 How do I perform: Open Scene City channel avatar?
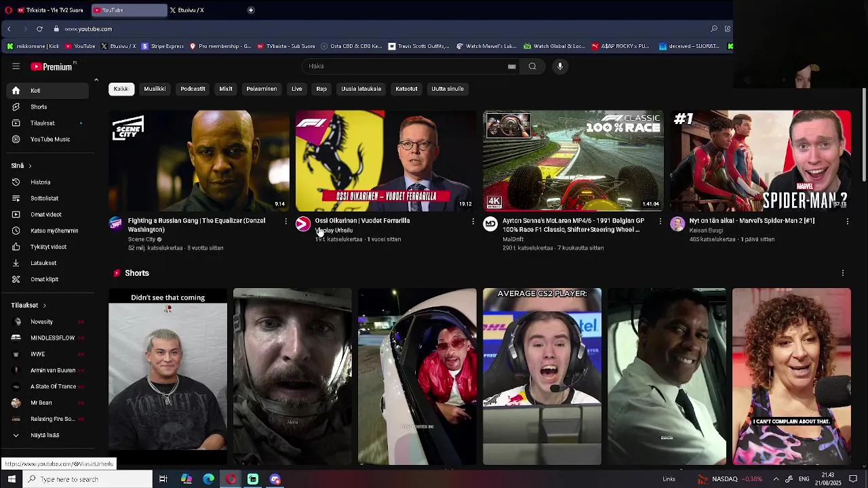pyautogui.click(x=116, y=224)
